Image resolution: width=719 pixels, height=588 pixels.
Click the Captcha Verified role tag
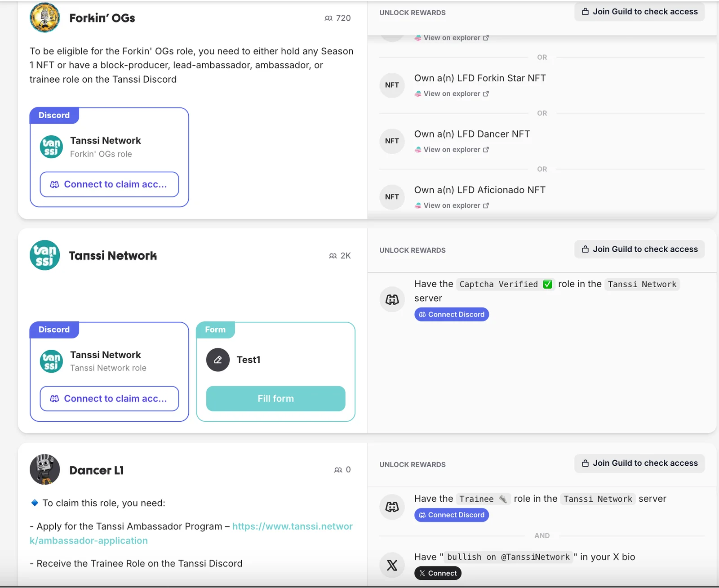[506, 284]
